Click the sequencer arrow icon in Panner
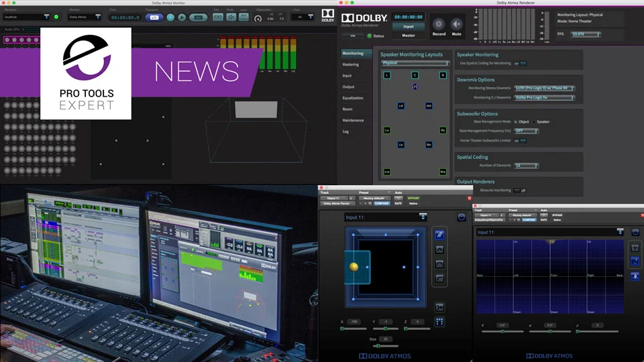The image size is (644, 362). (x=439, y=307)
